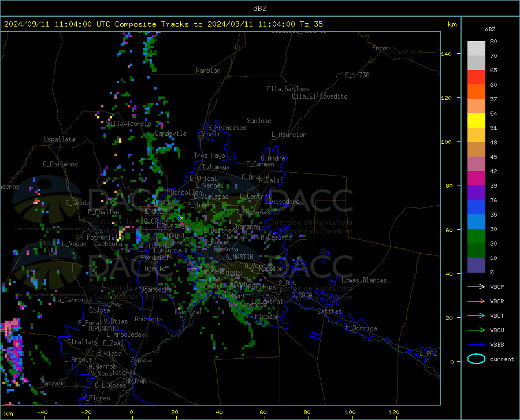Viewport: 520px width, 420px height.
Task: Select the red 60-65 dBZ swatch
Action: pyautogui.click(x=476, y=77)
